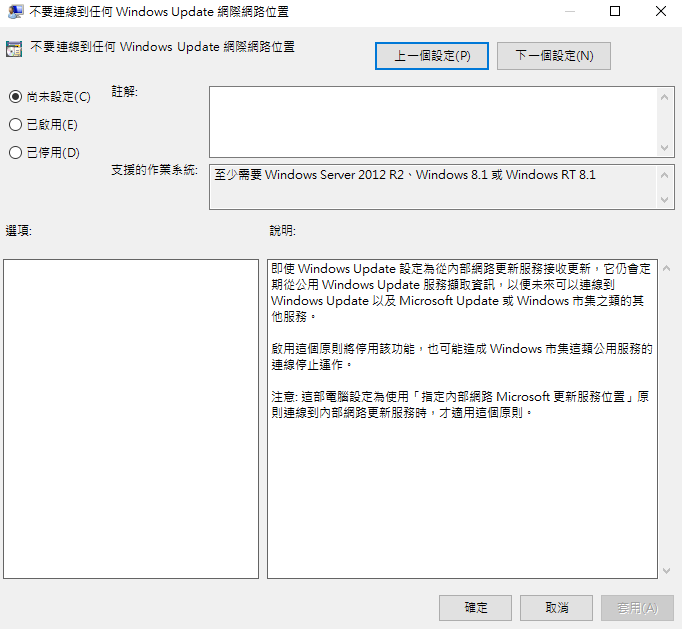
Task: Click up arrow of the 註解 box scrollbar
Action: 664,97
